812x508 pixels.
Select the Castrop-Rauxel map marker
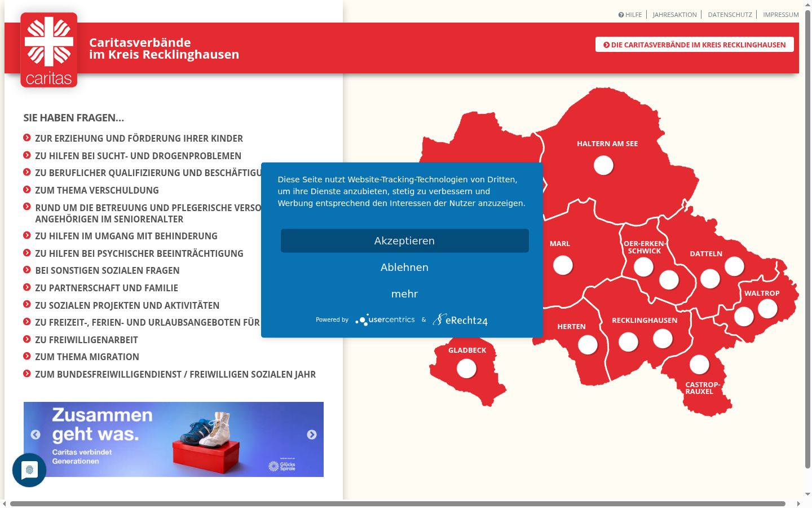click(699, 365)
